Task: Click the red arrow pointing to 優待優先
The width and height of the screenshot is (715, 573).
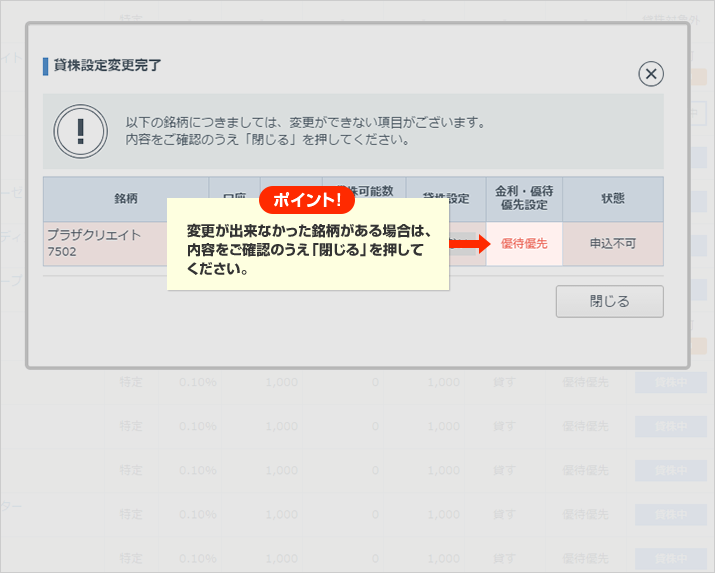Action: click(467, 244)
